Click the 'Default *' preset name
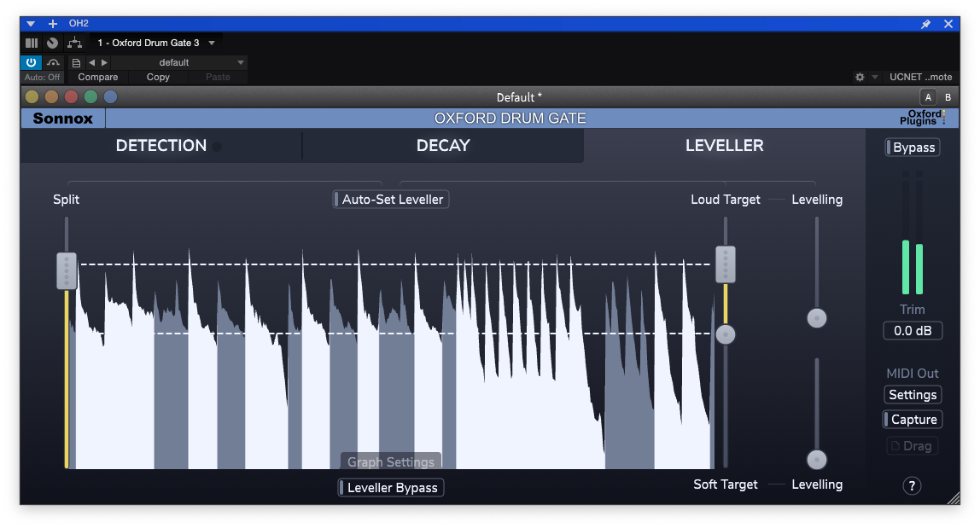Viewport: 980px width, 528px height. point(519,97)
